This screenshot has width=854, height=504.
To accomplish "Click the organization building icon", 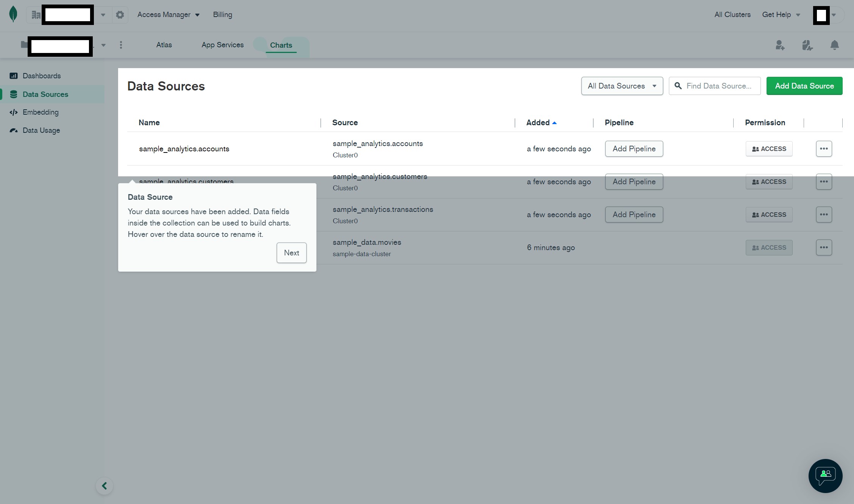I will 36,15.
